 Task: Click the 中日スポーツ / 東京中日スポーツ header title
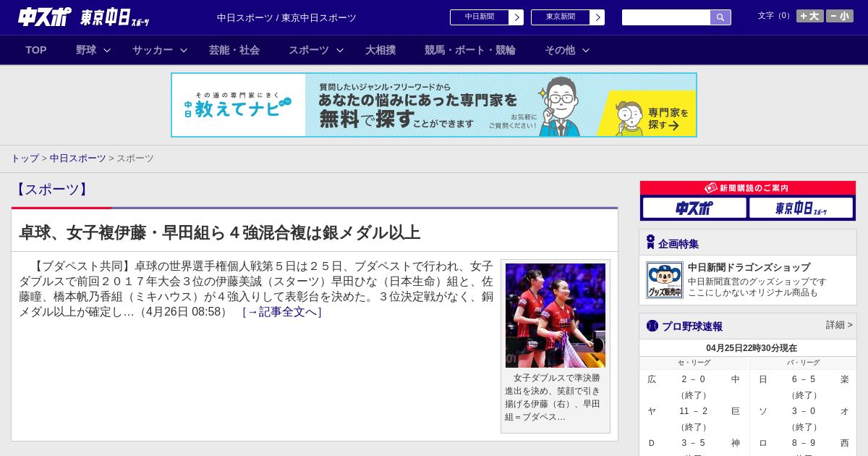(286, 17)
